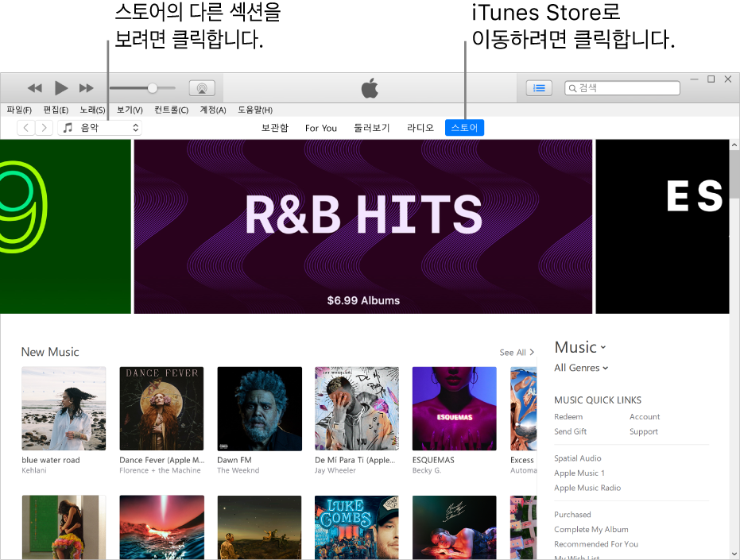740x560 pixels.
Task: Open the 노래(S) menu
Action: 92,110
